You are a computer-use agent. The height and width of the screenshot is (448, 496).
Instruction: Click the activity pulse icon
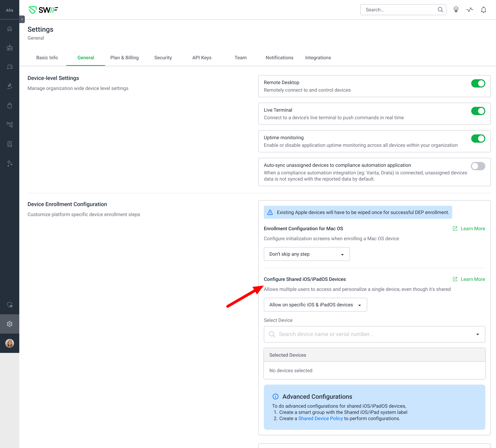pyautogui.click(x=470, y=10)
